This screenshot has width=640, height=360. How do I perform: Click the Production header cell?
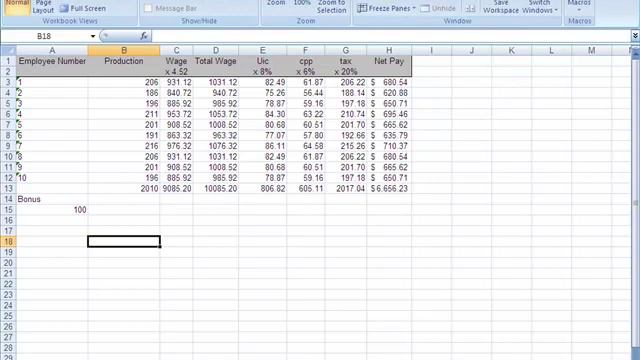[x=124, y=61]
